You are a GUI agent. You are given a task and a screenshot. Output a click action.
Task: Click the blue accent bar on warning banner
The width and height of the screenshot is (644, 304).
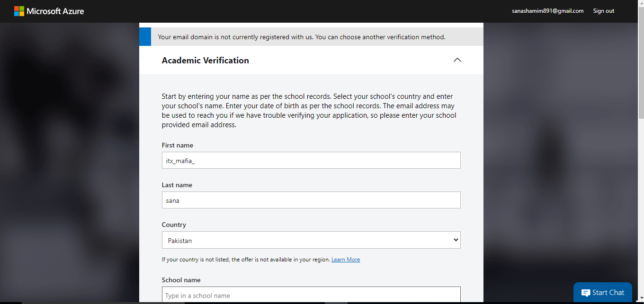coord(145,36)
